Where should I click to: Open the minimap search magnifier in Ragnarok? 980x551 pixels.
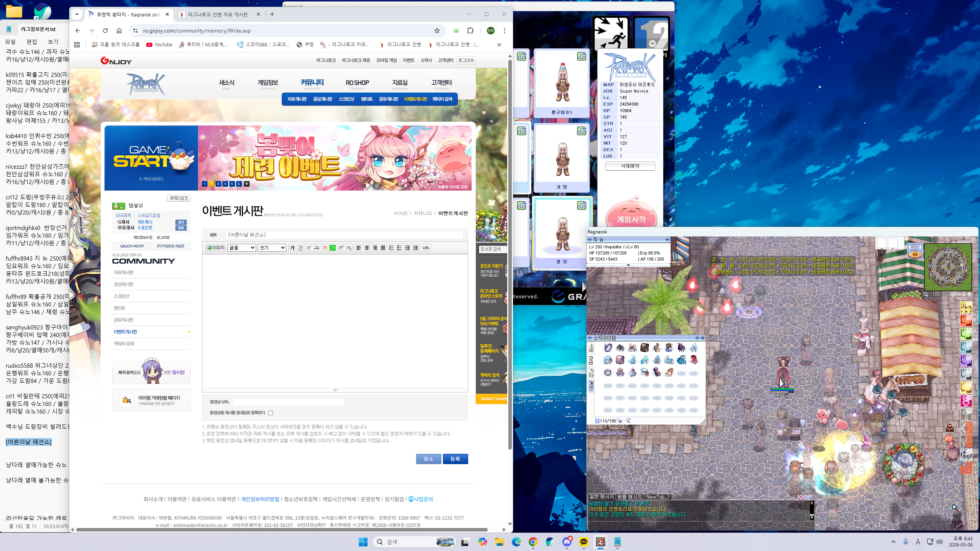[926, 294]
